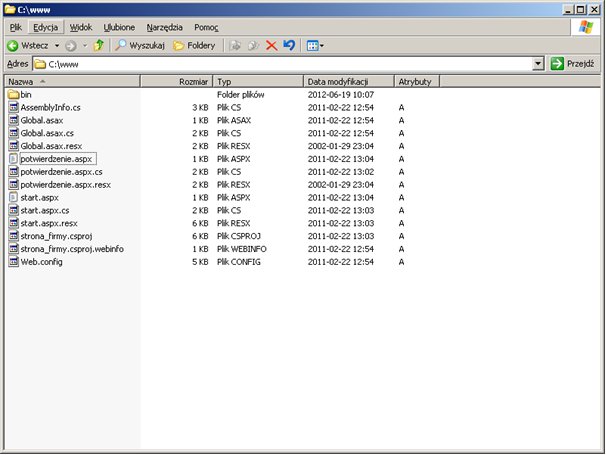
Task: Open the Plik menu
Action: point(15,27)
